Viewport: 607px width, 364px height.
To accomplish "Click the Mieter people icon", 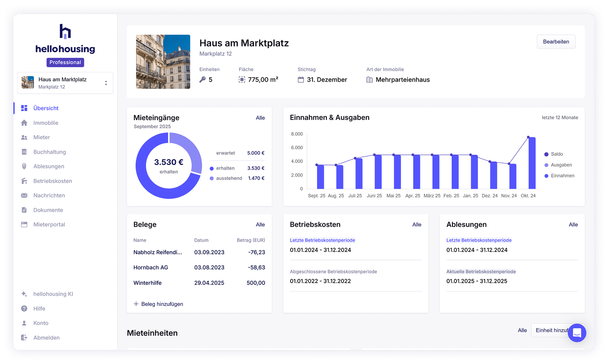I will point(24,138).
